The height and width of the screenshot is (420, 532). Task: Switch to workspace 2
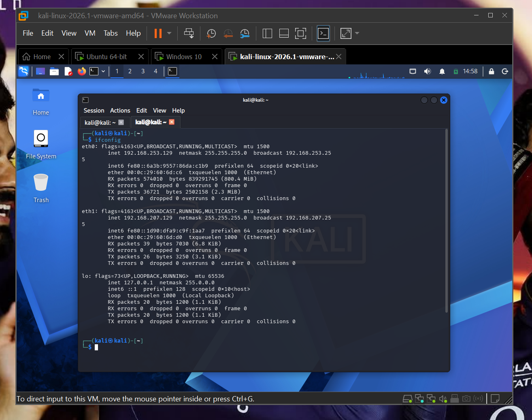pos(130,71)
